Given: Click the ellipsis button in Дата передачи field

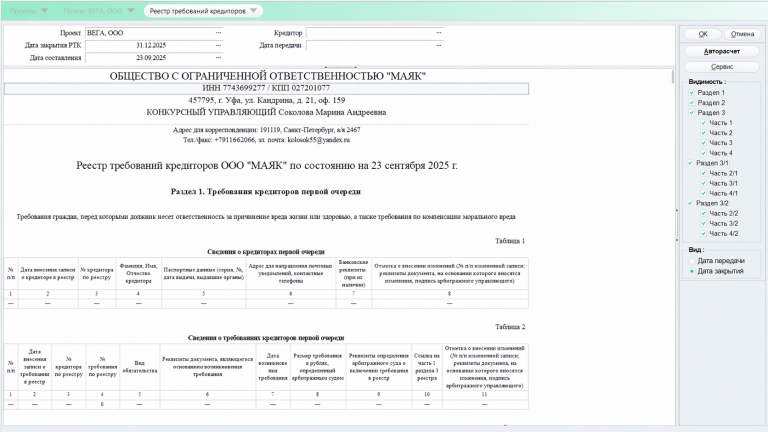Looking at the screenshot, I should 439,45.
